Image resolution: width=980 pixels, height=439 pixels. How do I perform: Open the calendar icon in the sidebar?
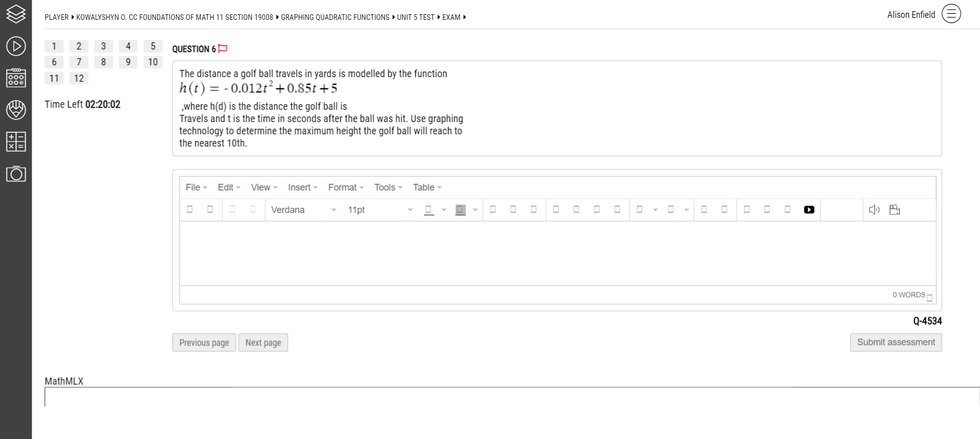16,78
